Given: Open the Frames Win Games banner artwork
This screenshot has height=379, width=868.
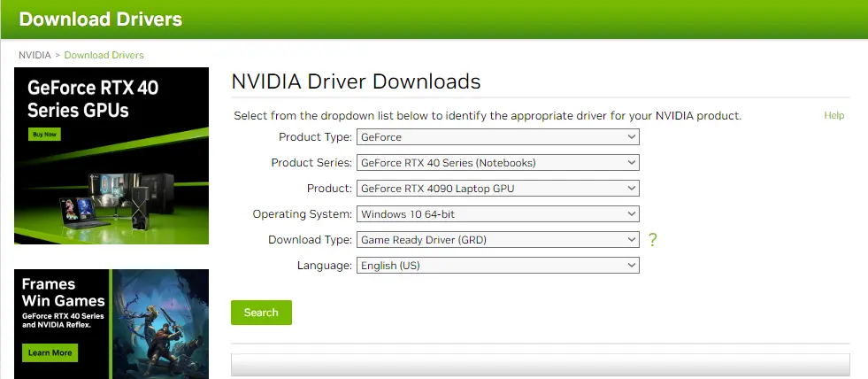Looking at the screenshot, I should click(x=160, y=324).
